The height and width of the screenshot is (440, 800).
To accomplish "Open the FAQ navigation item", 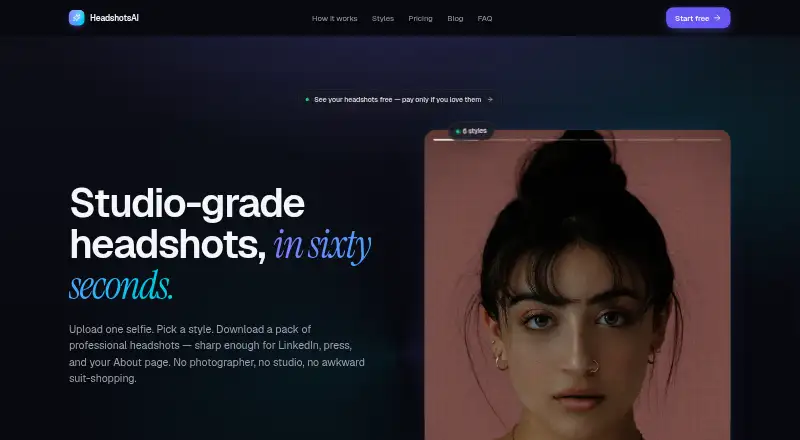I will tap(485, 18).
